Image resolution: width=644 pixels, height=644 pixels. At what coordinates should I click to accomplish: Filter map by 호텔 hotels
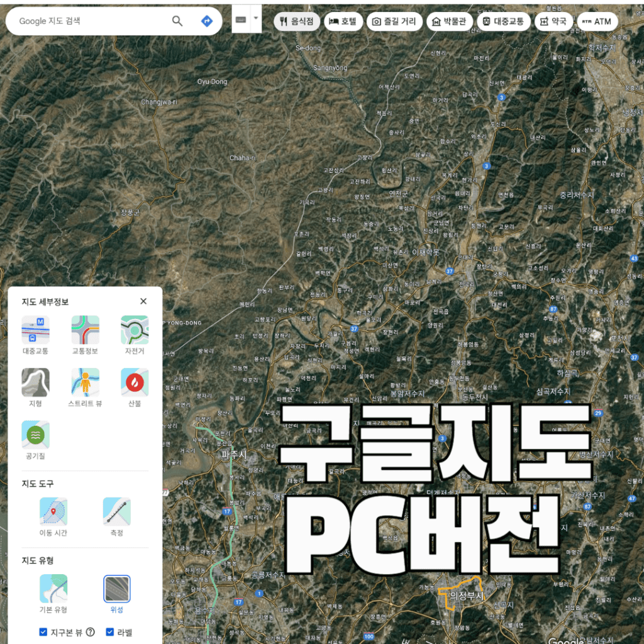[x=343, y=21]
